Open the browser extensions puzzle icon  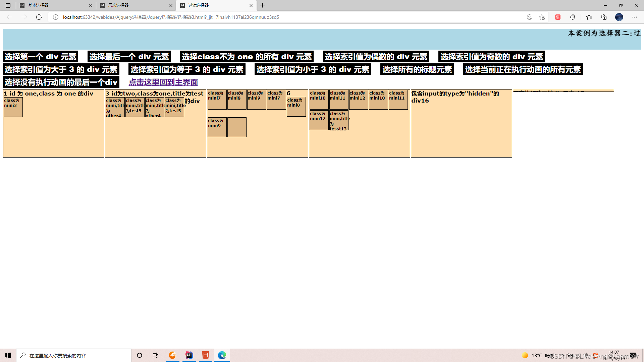click(x=573, y=17)
